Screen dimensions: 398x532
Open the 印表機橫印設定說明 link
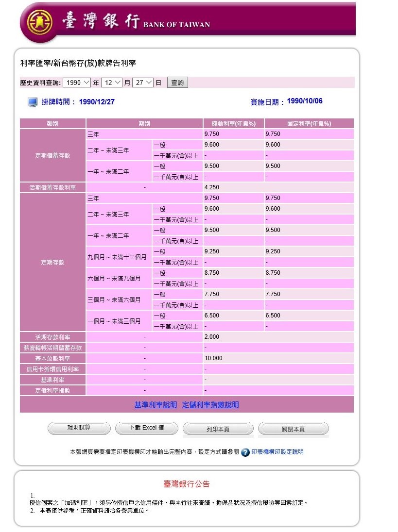pos(277,452)
